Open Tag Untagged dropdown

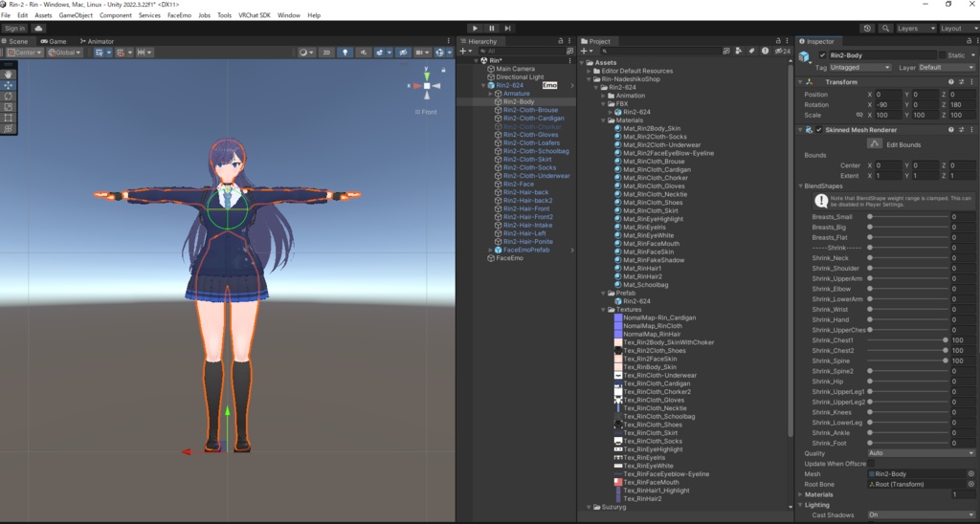click(x=860, y=68)
